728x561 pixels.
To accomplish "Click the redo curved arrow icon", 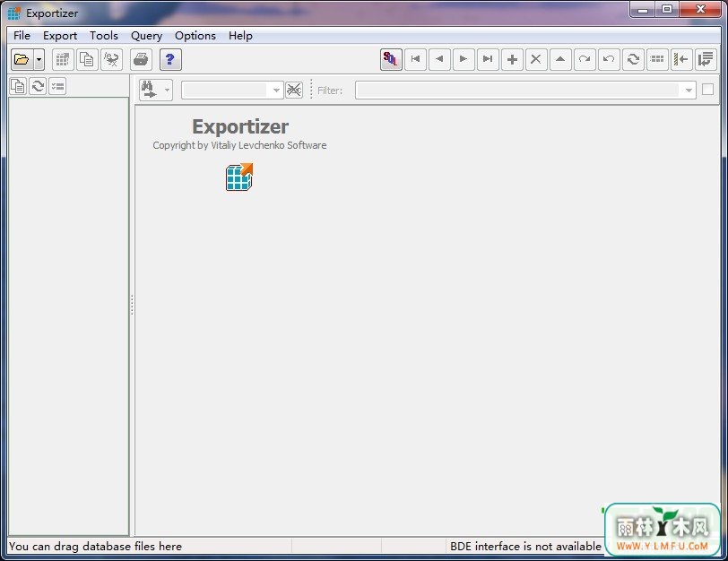I will click(585, 59).
